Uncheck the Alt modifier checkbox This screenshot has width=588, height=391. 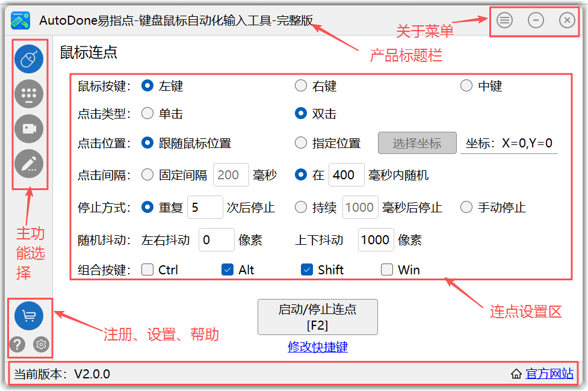tap(227, 269)
